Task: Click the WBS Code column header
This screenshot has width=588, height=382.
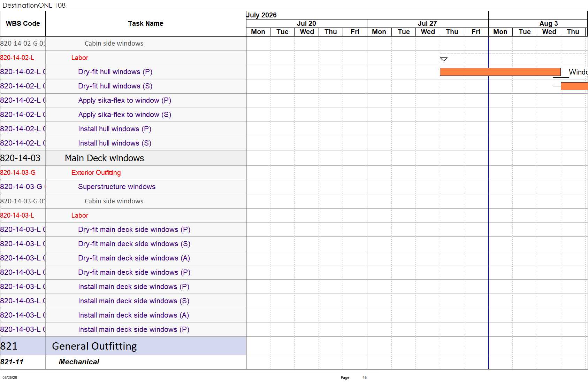Action: 23,24
